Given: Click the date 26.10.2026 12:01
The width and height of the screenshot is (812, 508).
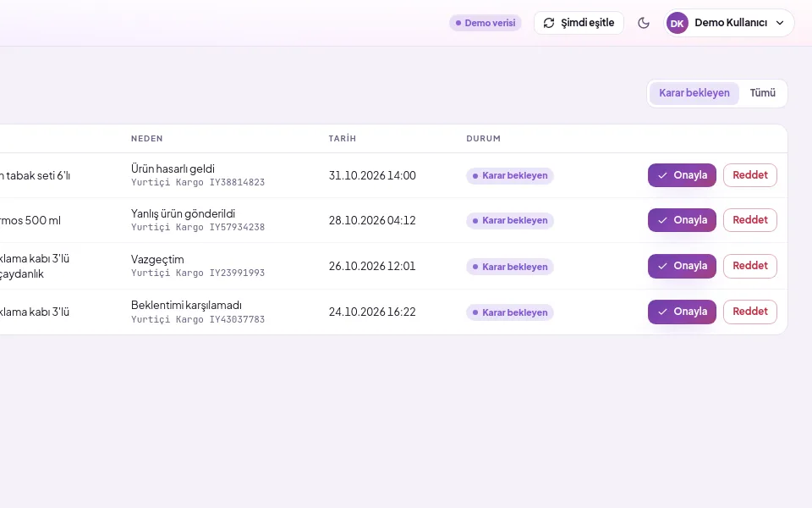Looking at the screenshot, I should point(372,266).
